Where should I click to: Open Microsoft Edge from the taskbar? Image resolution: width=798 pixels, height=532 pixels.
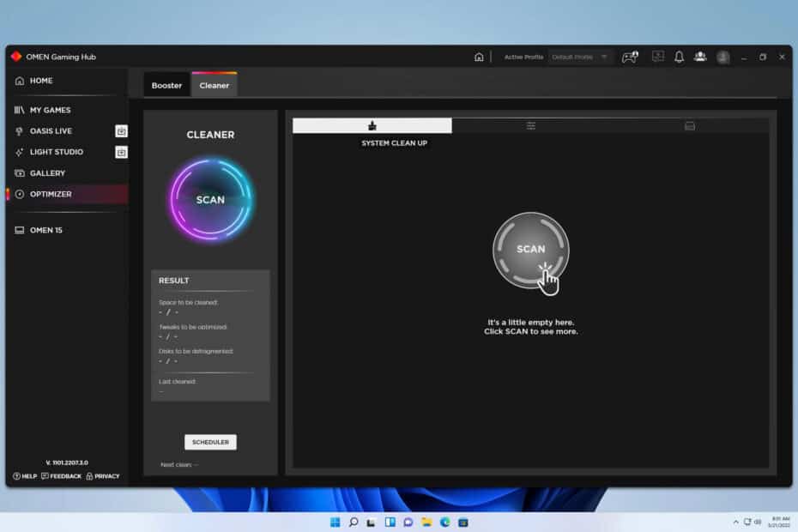(444, 522)
